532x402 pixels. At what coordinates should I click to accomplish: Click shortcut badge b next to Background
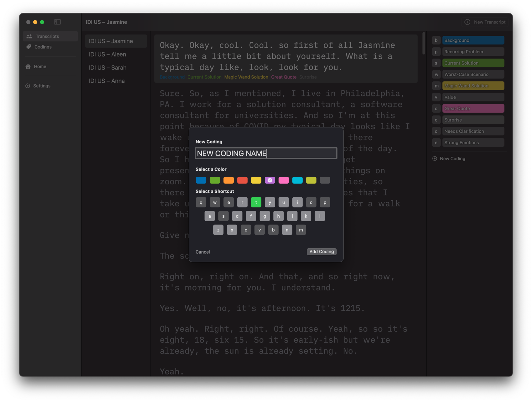(x=436, y=40)
